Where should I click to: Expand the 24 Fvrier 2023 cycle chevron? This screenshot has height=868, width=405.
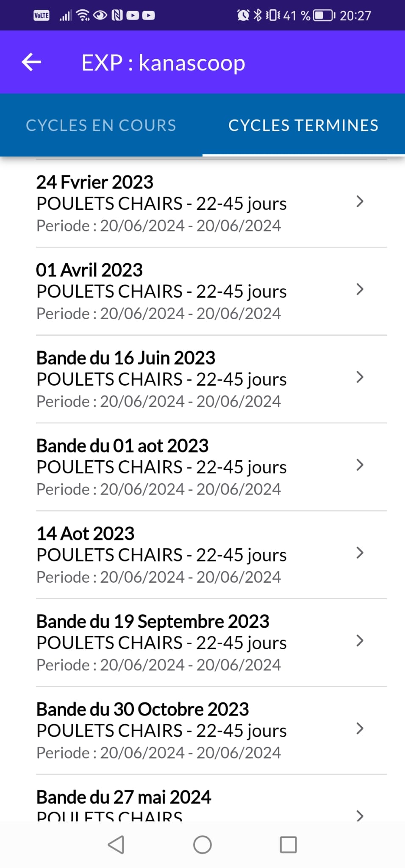360,202
